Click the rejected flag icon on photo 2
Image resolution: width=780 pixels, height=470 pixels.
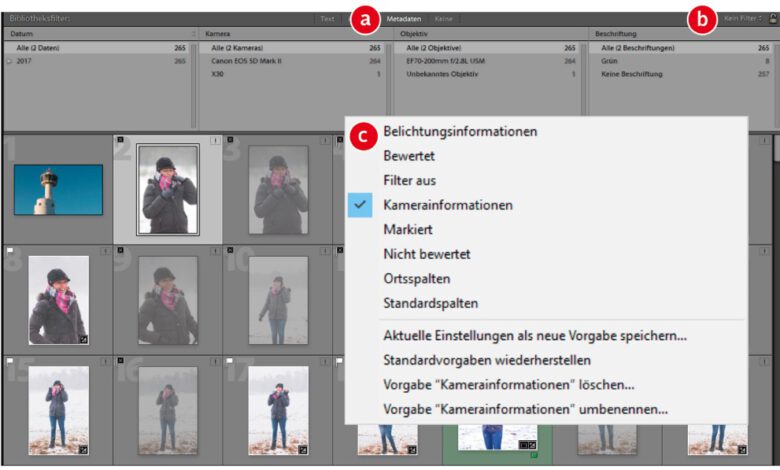[x=120, y=140]
